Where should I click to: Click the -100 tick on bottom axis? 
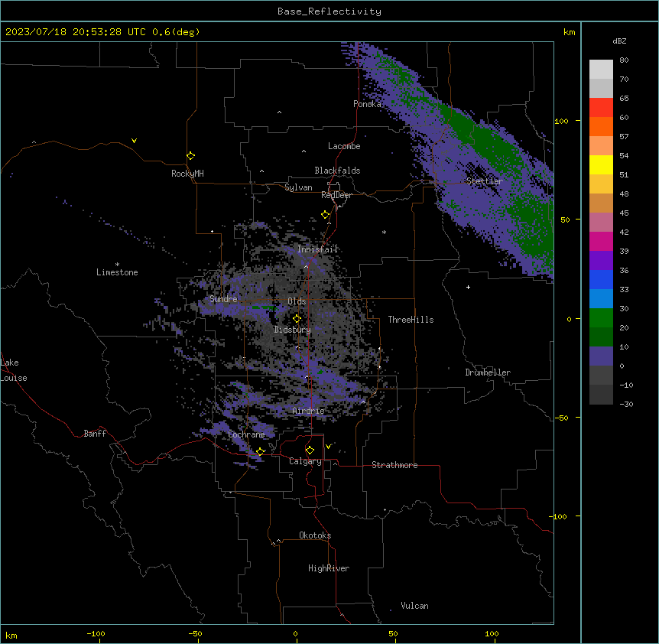(x=96, y=633)
